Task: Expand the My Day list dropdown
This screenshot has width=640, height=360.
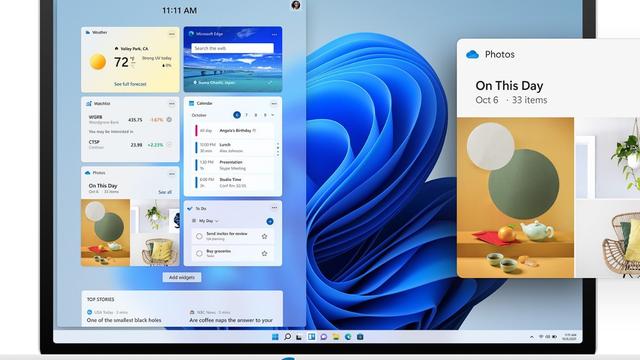Action: (x=217, y=221)
